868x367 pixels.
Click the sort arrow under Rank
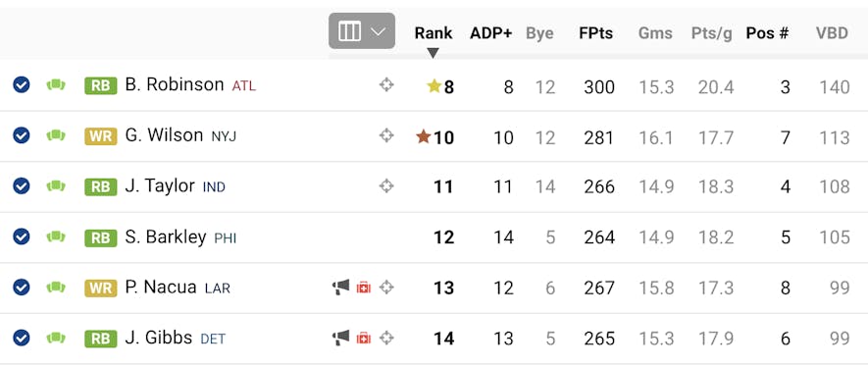click(x=434, y=53)
